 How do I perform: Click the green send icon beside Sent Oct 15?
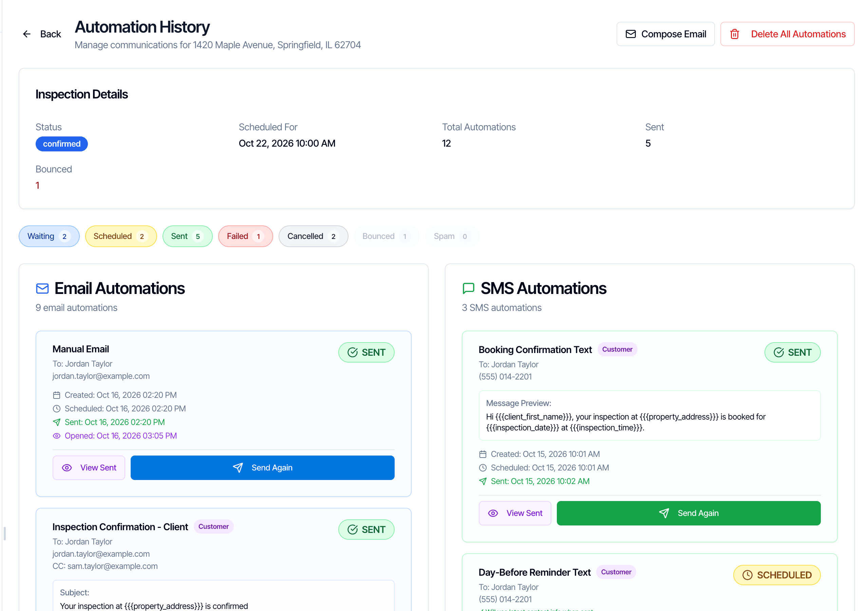[x=483, y=481]
